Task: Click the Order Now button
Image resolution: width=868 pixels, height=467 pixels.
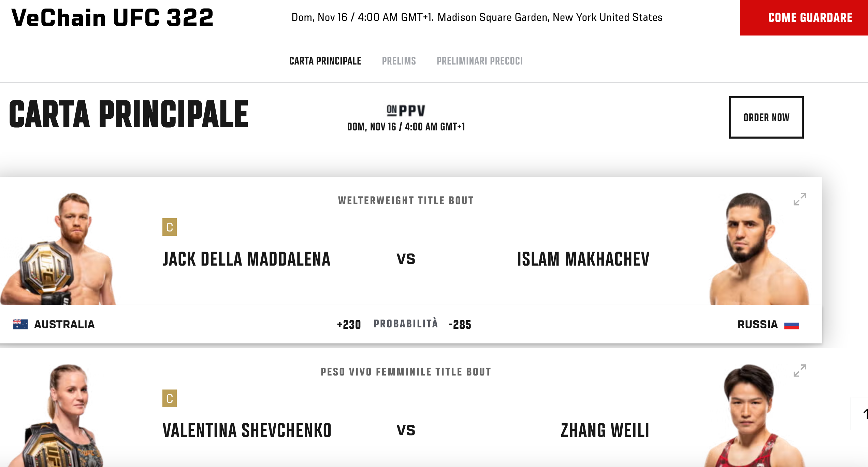Action: pos(766,117)
